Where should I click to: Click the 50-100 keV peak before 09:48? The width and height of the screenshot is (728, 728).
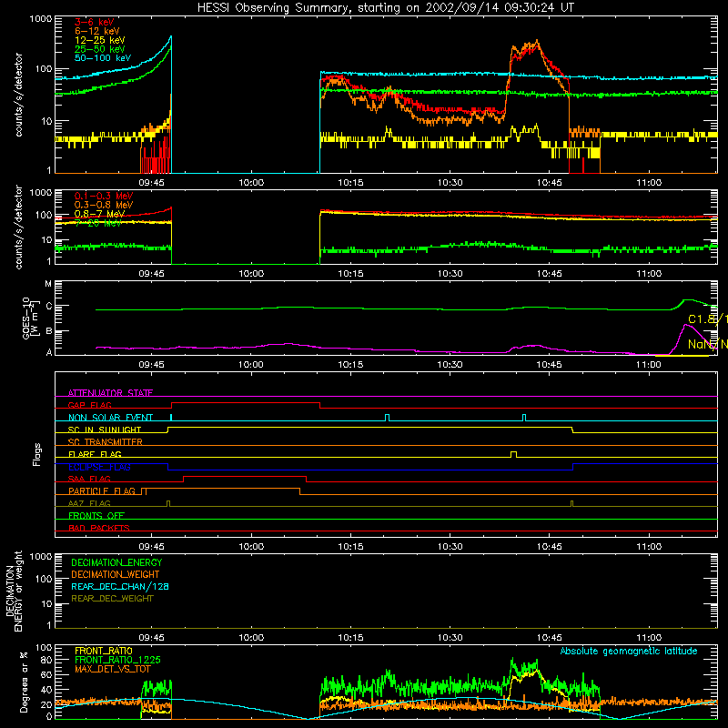(170, 37)
